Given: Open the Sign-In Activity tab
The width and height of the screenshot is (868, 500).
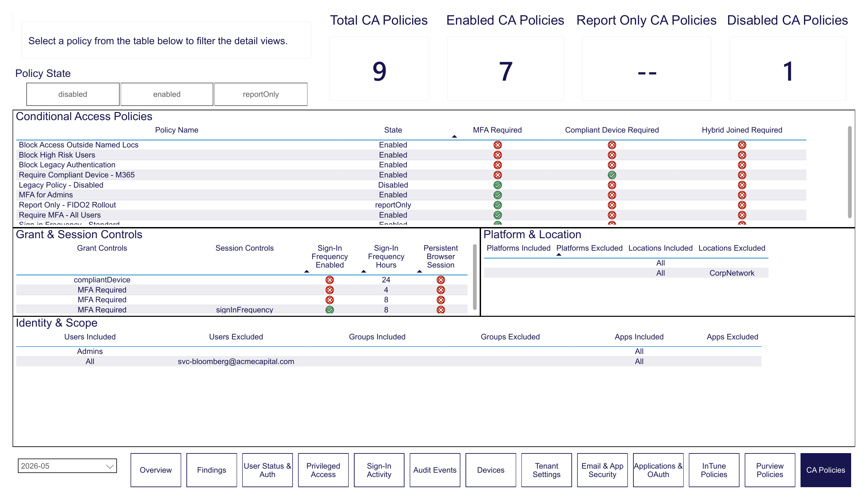Looking at the screenshot, I should click(x=379, y=470).
